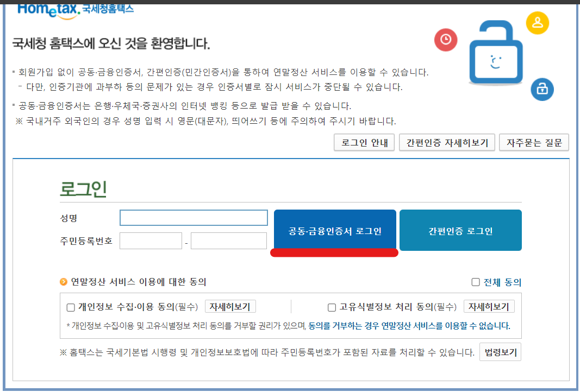This screenshot has width=580, height=392.
Task: Open 로그인 안내
Action: [x=364, y=142]
